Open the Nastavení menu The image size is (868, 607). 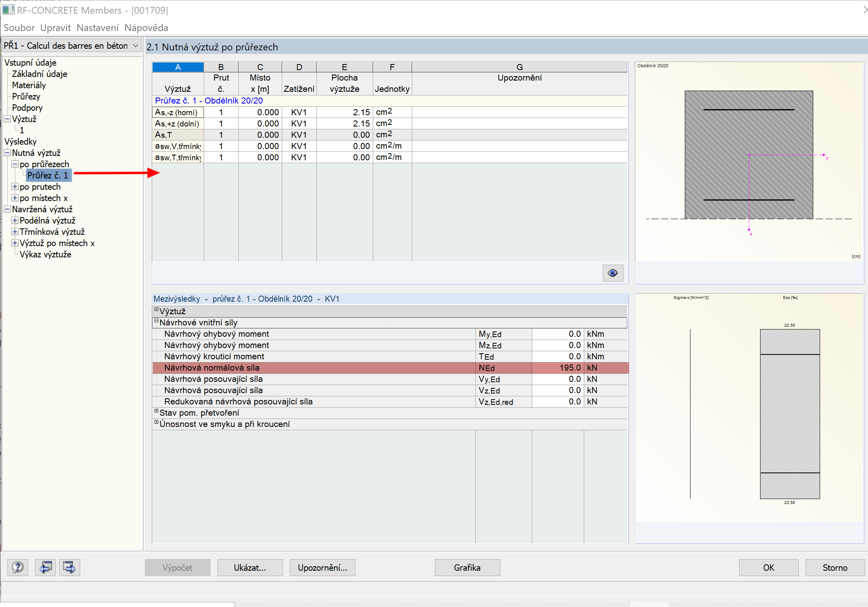click(x=97, y=28)
